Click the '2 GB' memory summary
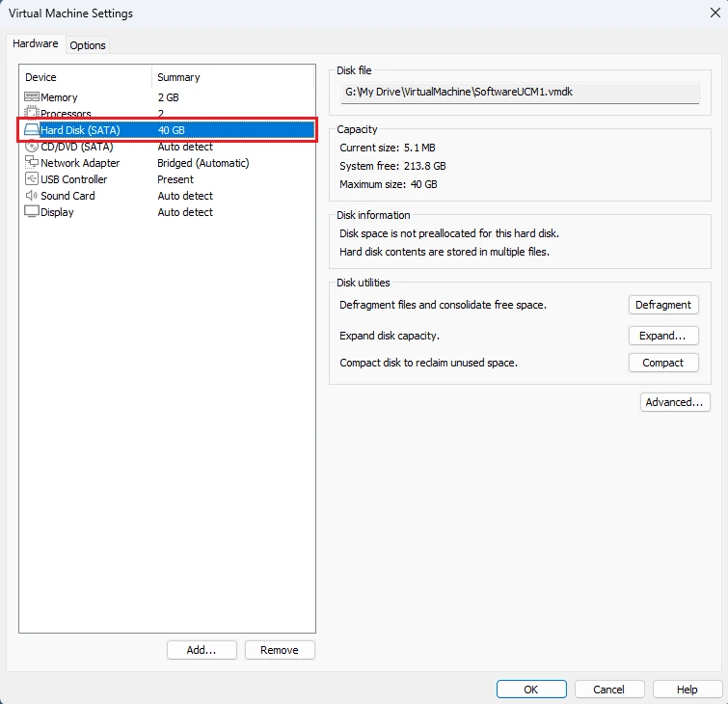This screenshot has width=728, height=704. pyautogui.click(x=168, y=97)
